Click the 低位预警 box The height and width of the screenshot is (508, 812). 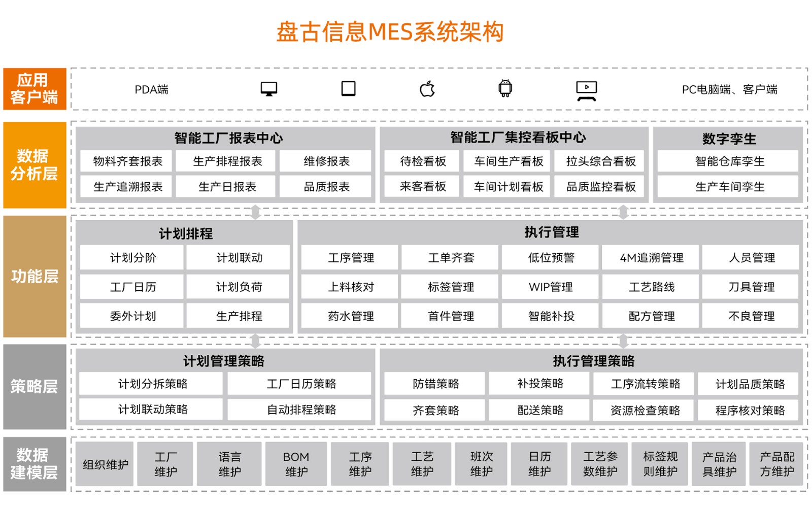pos(551,258)
